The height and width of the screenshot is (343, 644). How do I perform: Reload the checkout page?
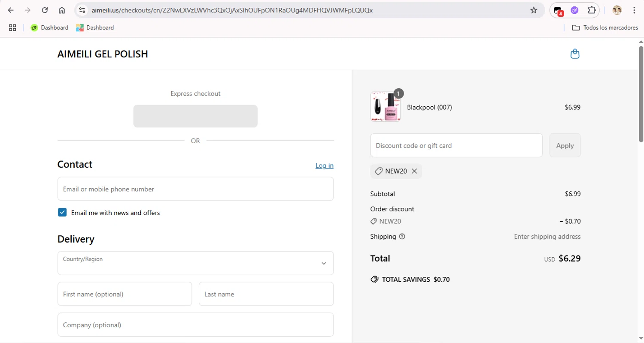[x=45, y=10]
